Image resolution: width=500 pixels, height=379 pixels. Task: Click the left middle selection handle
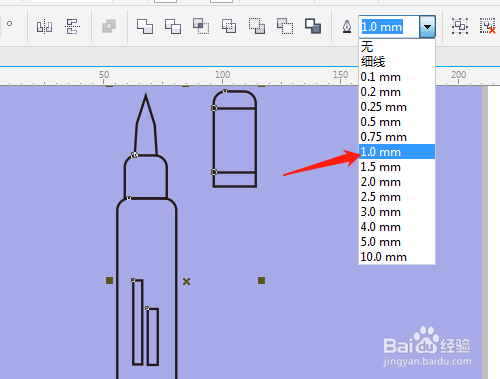109,281
